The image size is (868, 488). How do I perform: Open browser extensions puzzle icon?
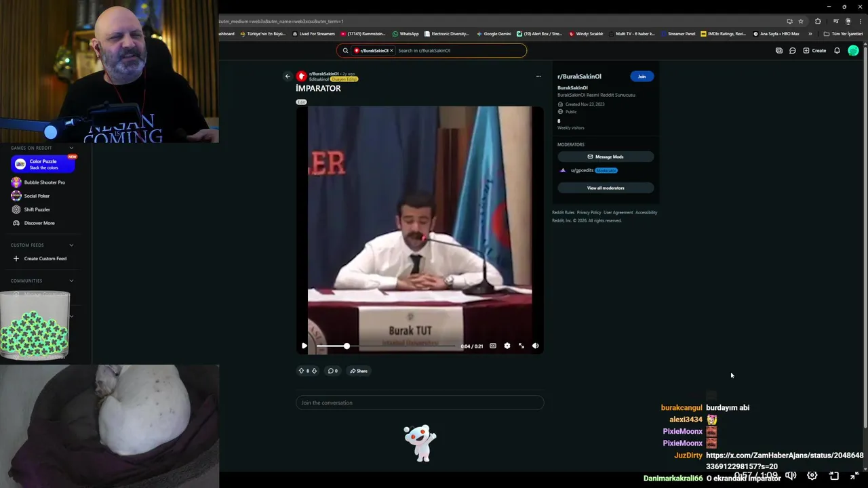[818, 21]
